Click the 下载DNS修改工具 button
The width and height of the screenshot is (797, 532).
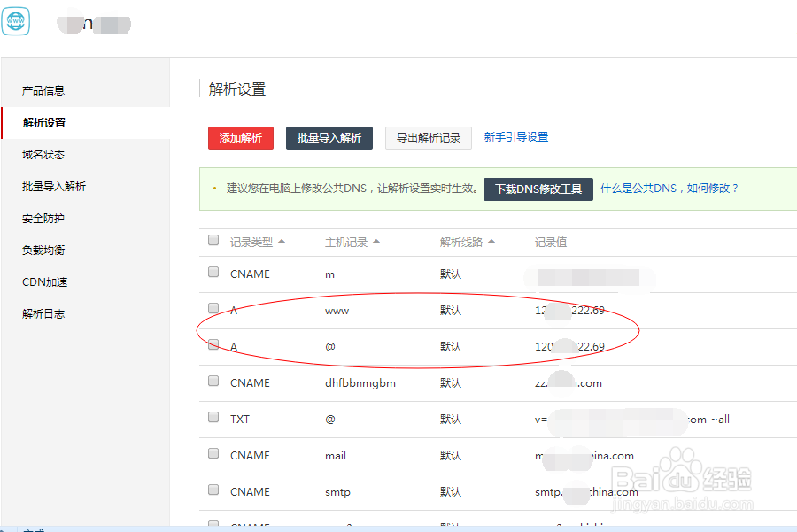pos(538,189)
